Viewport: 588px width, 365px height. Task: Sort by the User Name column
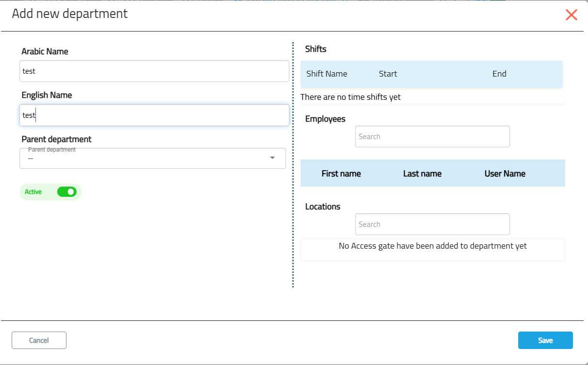coord(505,174)
